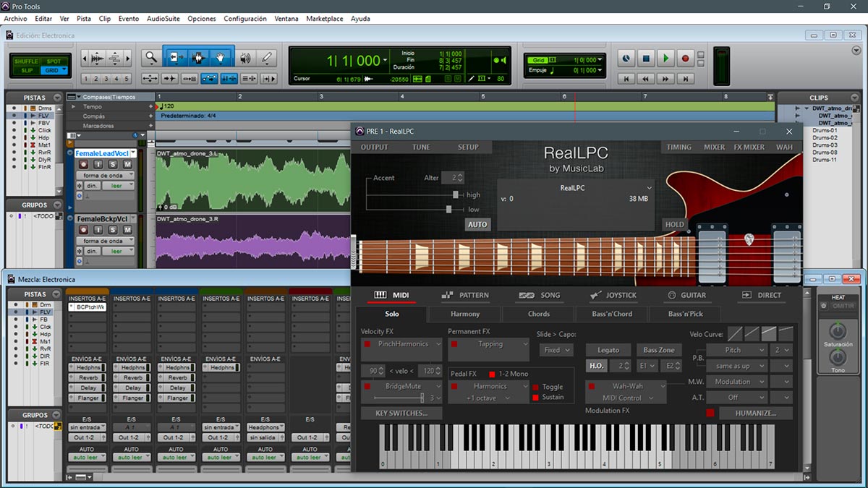Switch to the Harmony tab
Image resolution: width=868 pixels, height=488 pixels.
pyautogui.click(x=465, y=314)
